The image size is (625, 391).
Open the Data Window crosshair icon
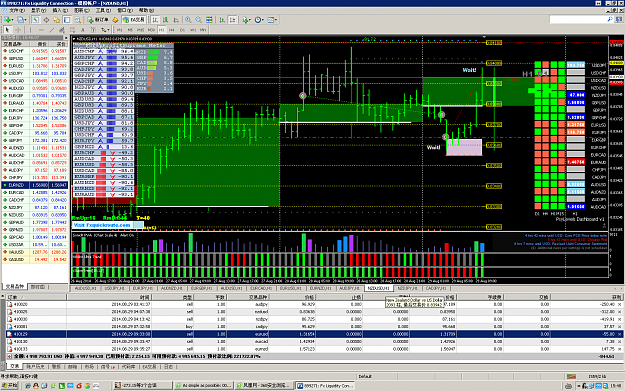[46, 20]
